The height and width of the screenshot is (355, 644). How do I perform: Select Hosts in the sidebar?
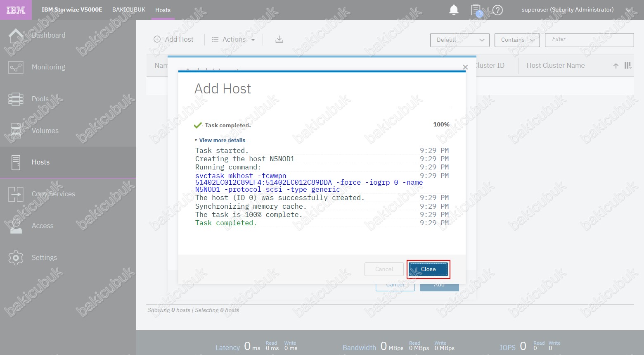(x=68, y=162)
